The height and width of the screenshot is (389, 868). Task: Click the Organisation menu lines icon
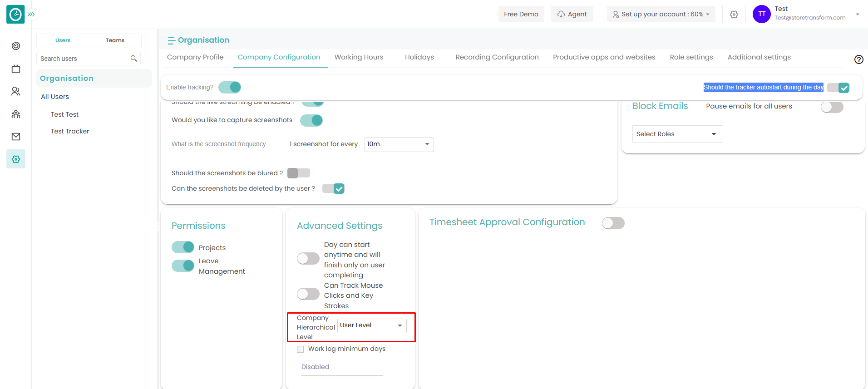coord(171,40)
